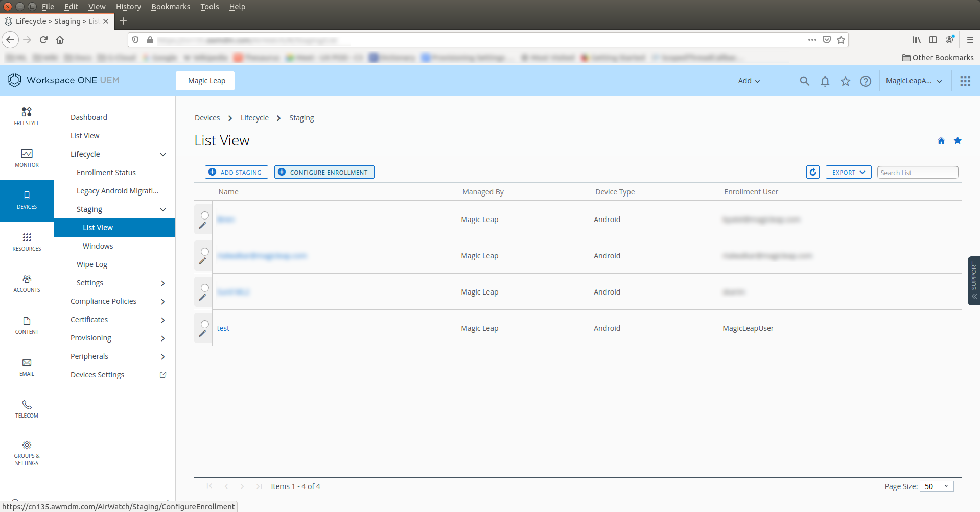Screen dimensions: 980x512
Task: Edit the test staging row with pencil
Action: click(202, 334)
